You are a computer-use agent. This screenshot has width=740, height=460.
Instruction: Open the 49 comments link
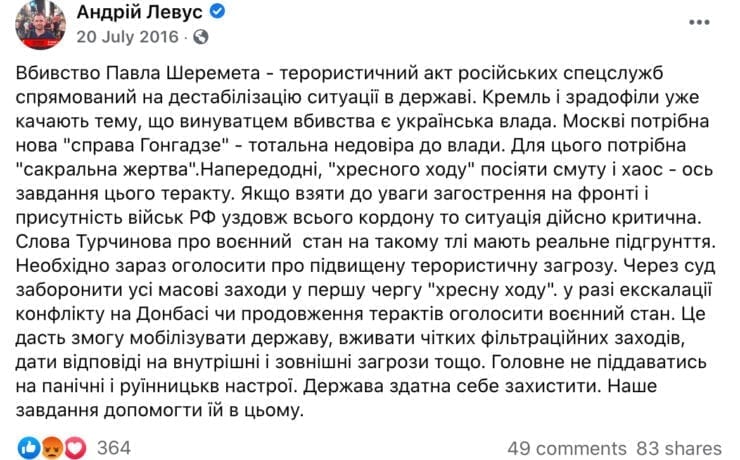pyautogui.click(x=567, y=448)
